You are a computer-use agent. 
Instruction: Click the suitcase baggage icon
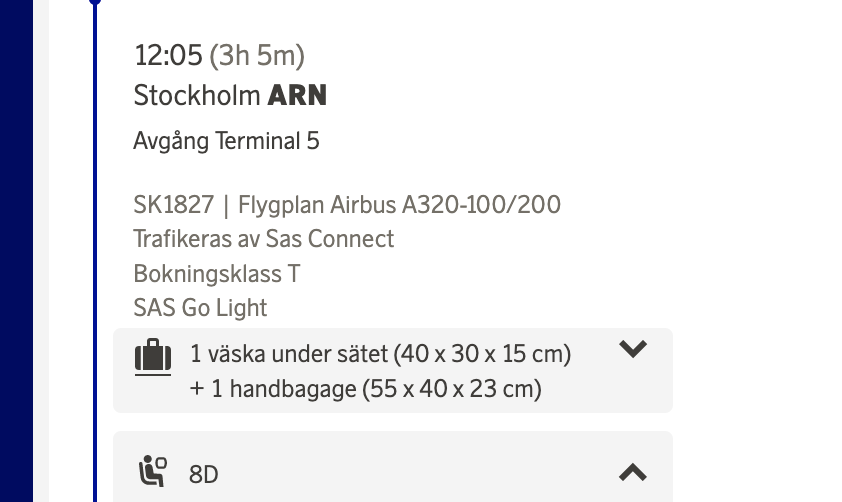[153, 356]
